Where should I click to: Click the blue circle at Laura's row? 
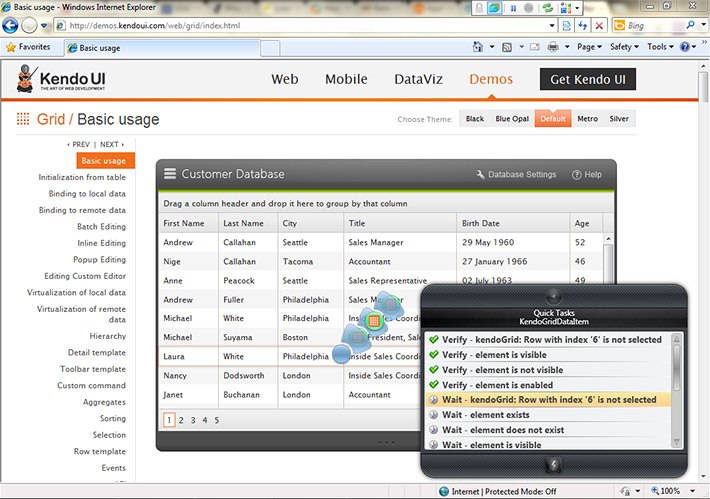342,354
